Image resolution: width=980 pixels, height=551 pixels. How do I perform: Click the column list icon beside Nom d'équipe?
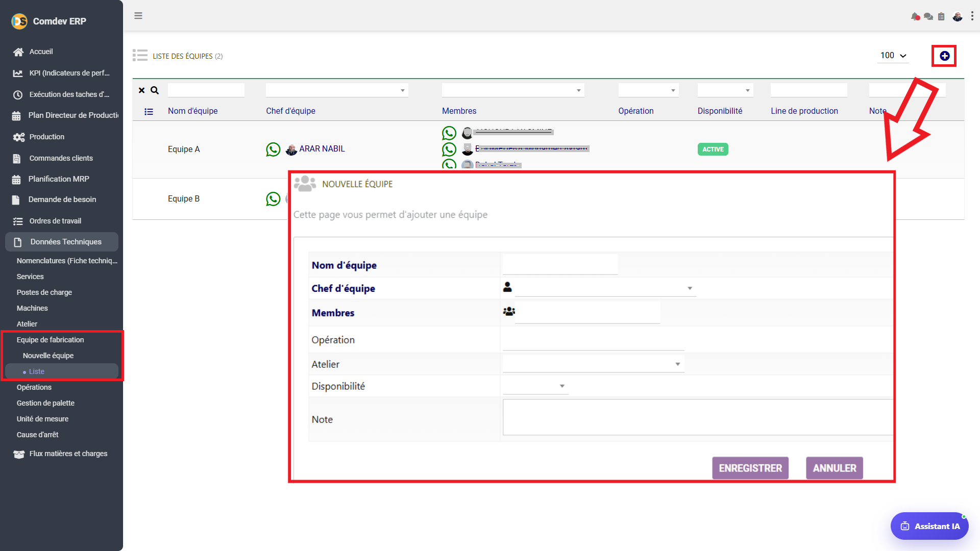coord(149,112)
